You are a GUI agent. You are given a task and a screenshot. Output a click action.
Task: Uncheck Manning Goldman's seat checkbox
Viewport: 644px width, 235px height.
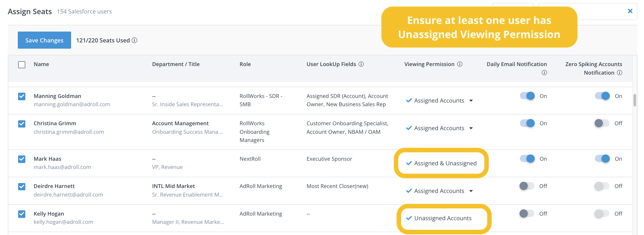pyautogui.click(x=22, y=96)
